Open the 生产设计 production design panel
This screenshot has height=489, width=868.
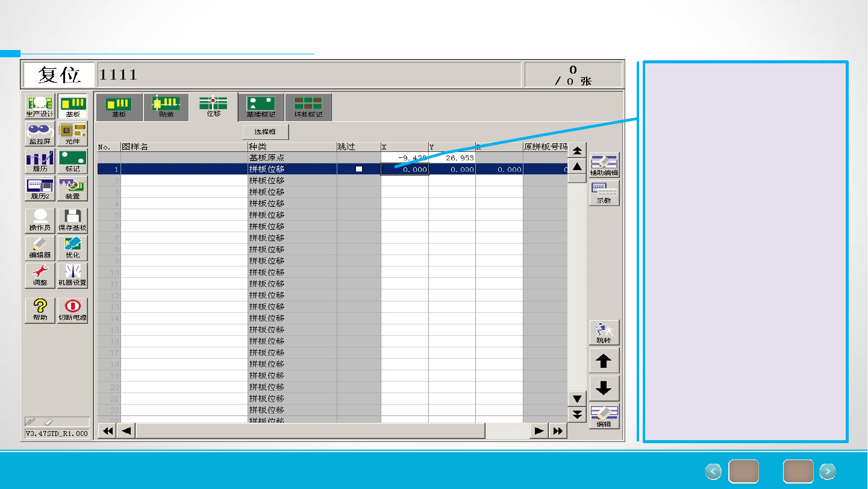(40, 106)
